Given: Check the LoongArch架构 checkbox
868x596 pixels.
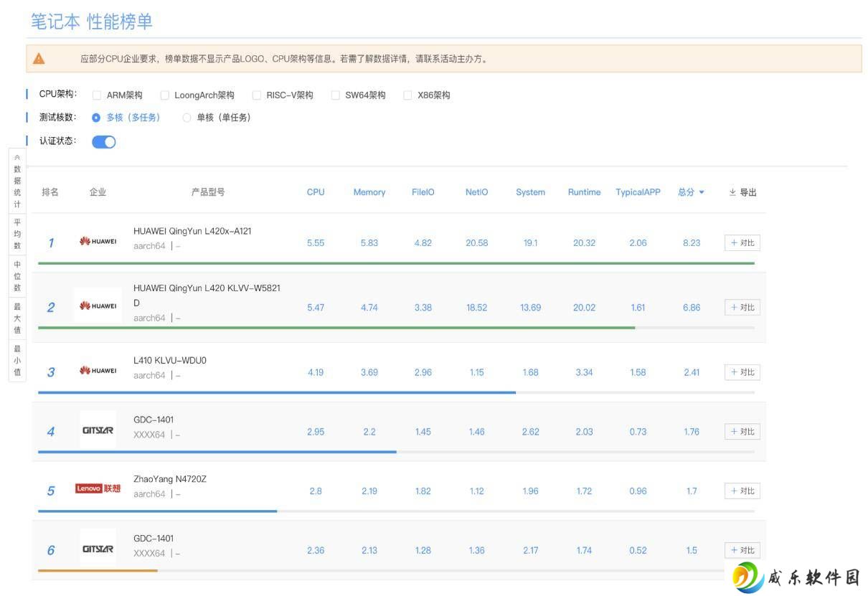Looking at the screenshot, I should [165, 95].
